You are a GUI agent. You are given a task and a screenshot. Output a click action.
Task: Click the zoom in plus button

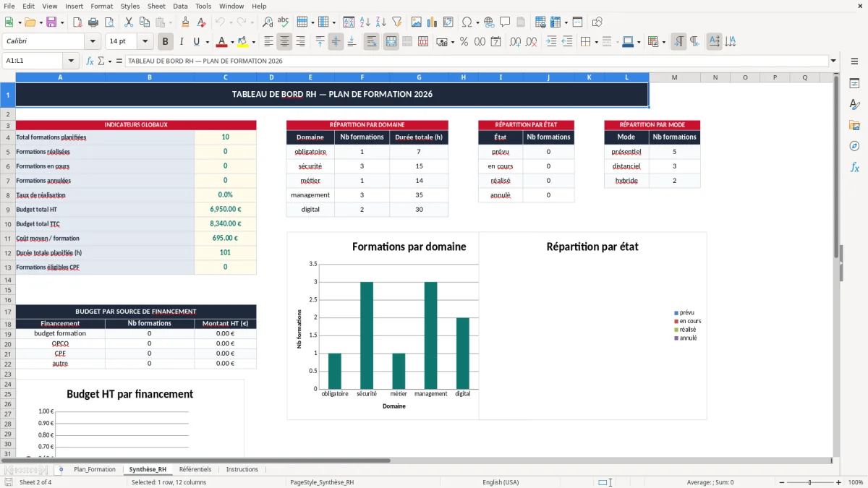pyautogui.click(x=838, y=482)
